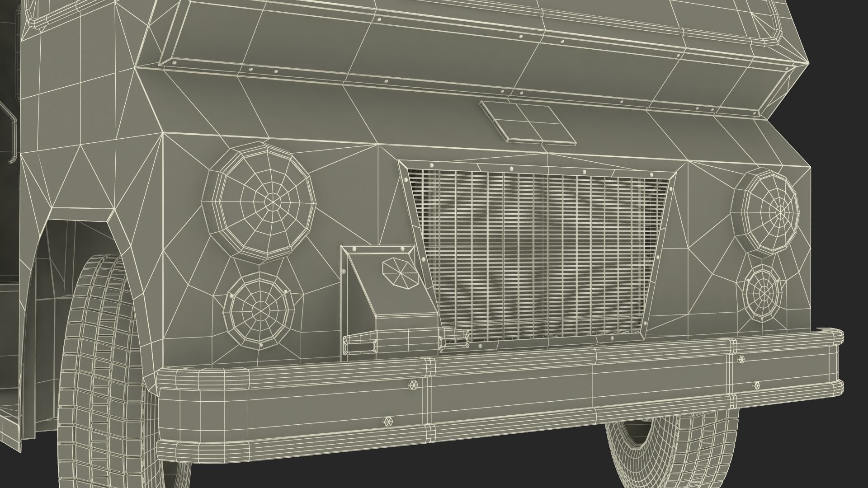Click the hexagonal bolt on bumper far right
Viewport: 868px width, 488px height.
[757, 386]
